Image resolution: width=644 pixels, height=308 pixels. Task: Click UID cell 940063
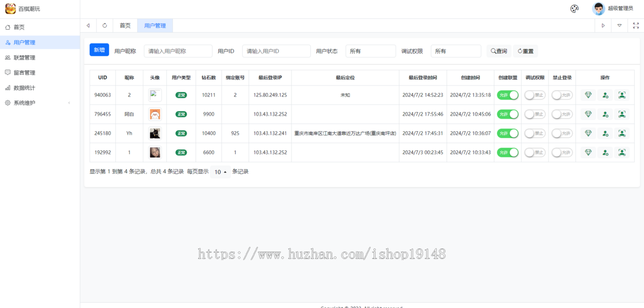(x=103, y=95)
